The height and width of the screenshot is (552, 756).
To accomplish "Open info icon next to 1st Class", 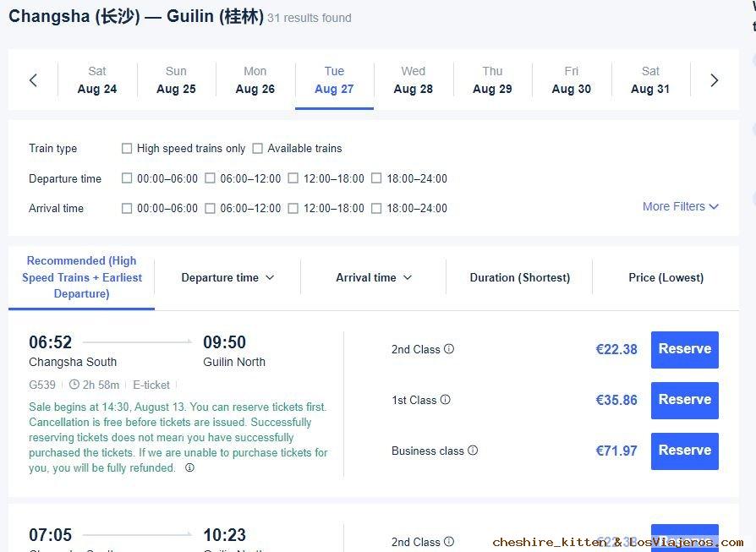I will pos(446,399).
